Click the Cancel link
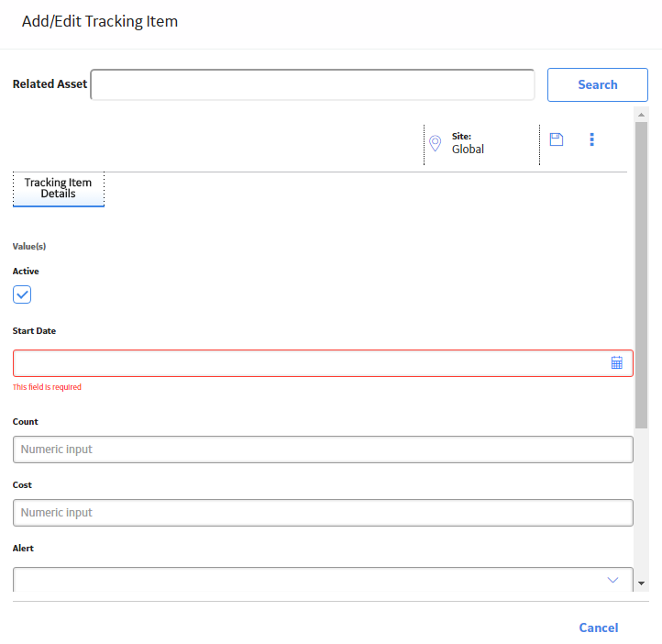The height and width of the screenshot is (644, 662). pyautogui.click(x=598, y=627)
